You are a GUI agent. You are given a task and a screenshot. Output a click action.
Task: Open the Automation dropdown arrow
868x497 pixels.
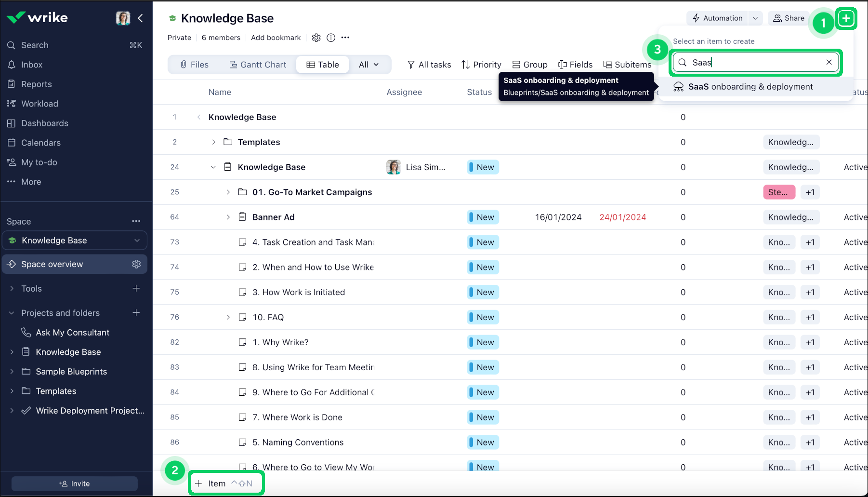(755, 18)
